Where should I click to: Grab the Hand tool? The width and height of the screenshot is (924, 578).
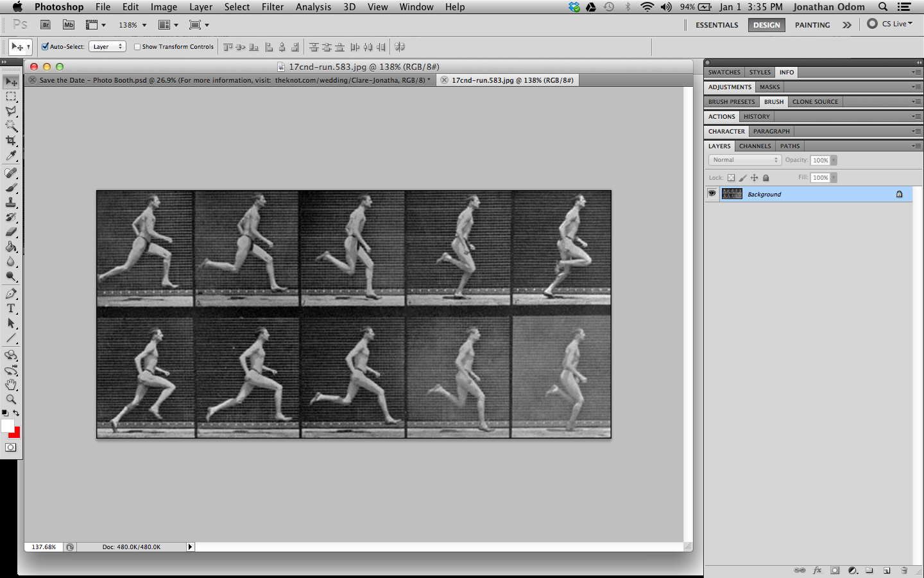pyautogui.click(x=11, y=385)
